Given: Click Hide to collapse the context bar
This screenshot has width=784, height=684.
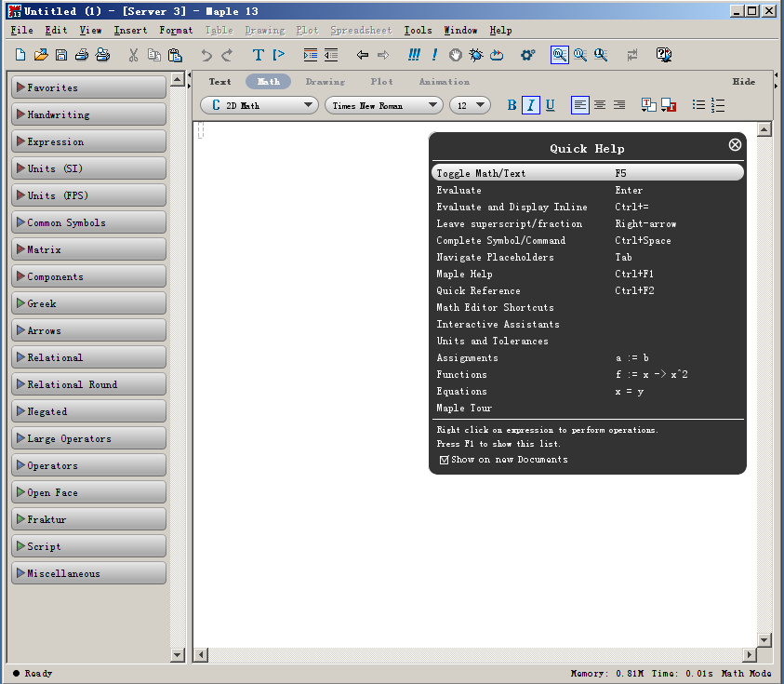Looking at the screenshot, I should [x=743, y=82].
